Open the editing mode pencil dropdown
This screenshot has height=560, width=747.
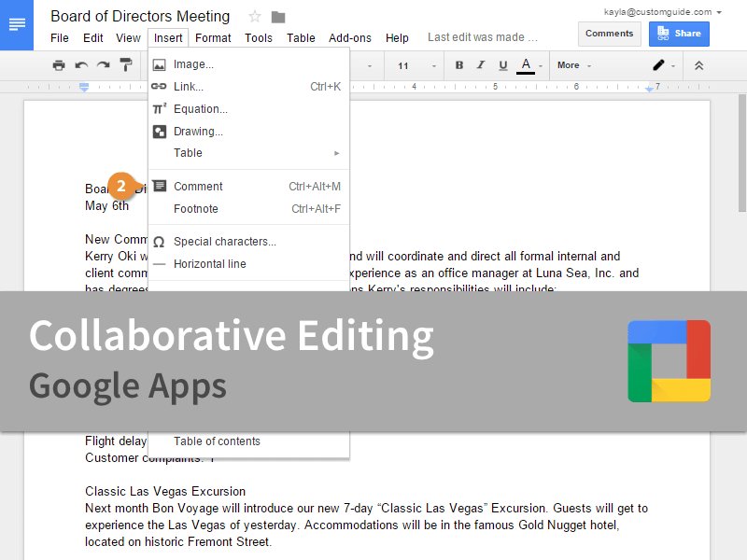pyautogui.click(x=664, y=65)
